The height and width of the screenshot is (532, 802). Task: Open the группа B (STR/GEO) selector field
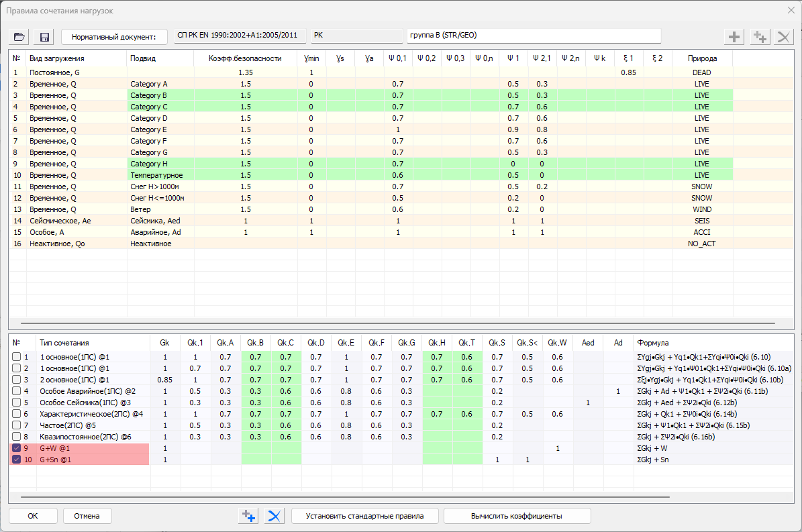pos(533,35)
